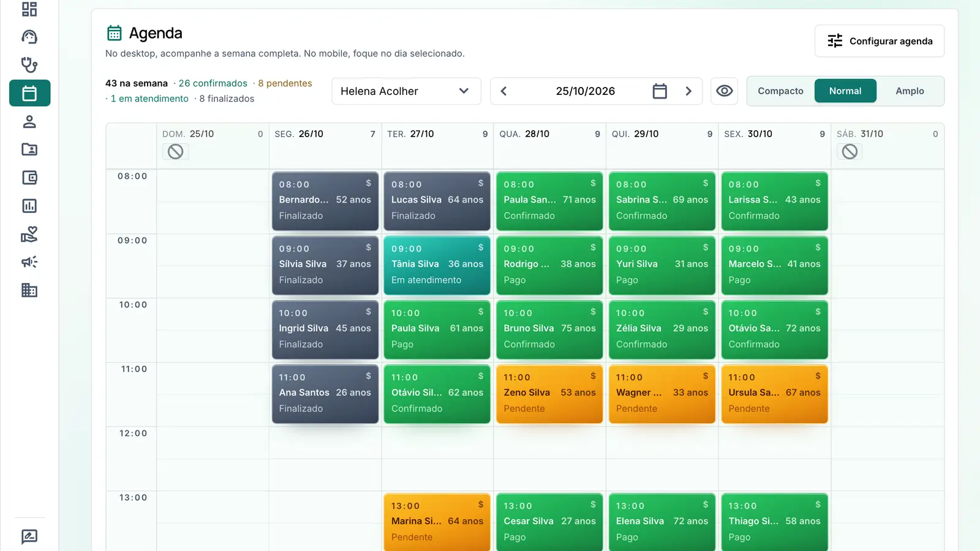The image size is (980, 551).
Task: Filter by 8 finalizados
Action: (227, 99)
